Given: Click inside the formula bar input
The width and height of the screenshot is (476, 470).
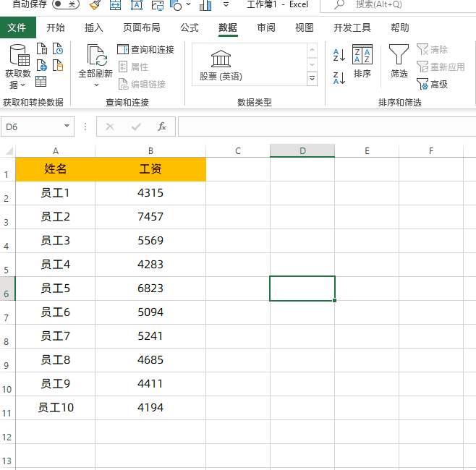Looking at the screenshot, I should 327,127.
